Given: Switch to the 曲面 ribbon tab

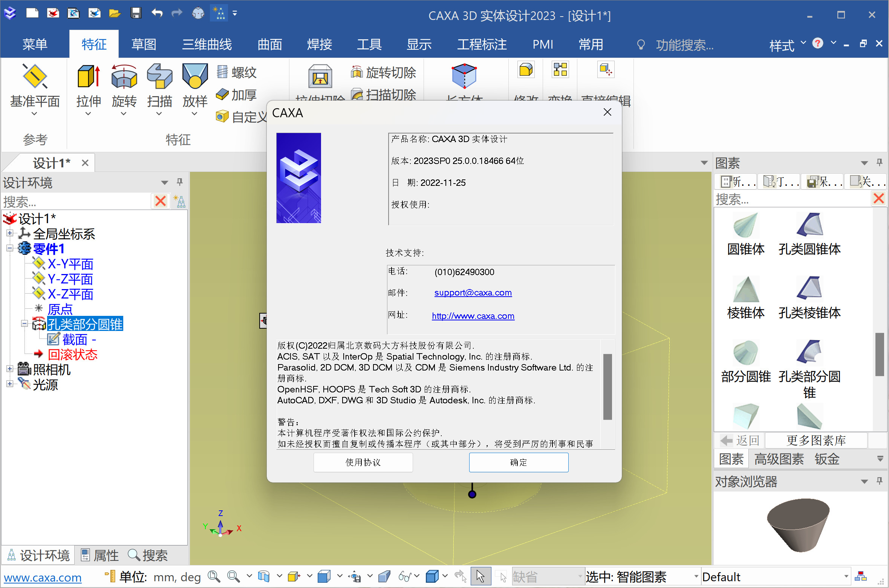Looking at the screenshot, I should click(x=270, y=44).
